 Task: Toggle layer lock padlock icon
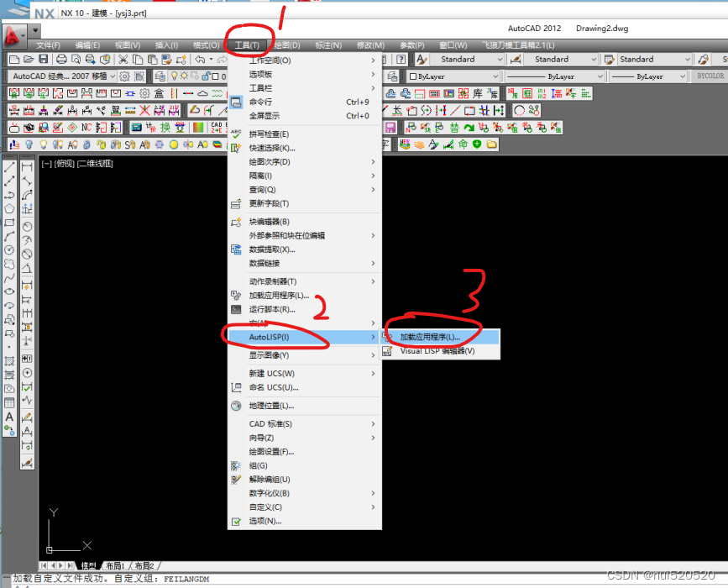(x=205, y=76)
